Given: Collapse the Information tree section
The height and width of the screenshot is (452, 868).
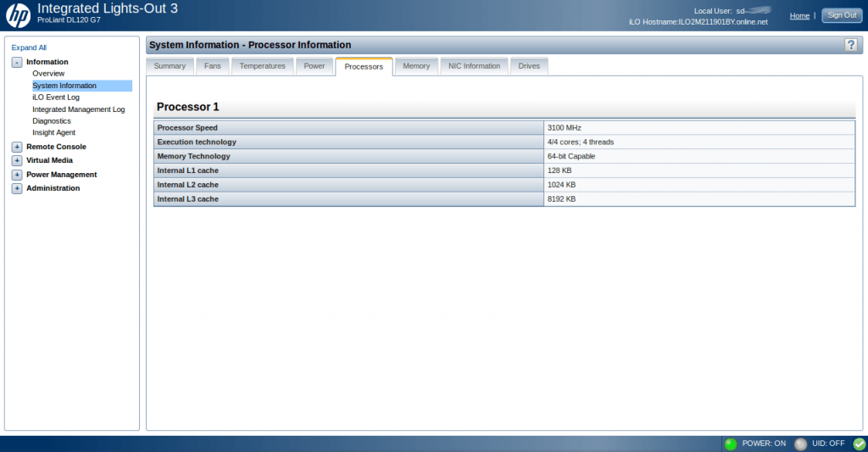Looking at the screenshot, I should (17, 63).
